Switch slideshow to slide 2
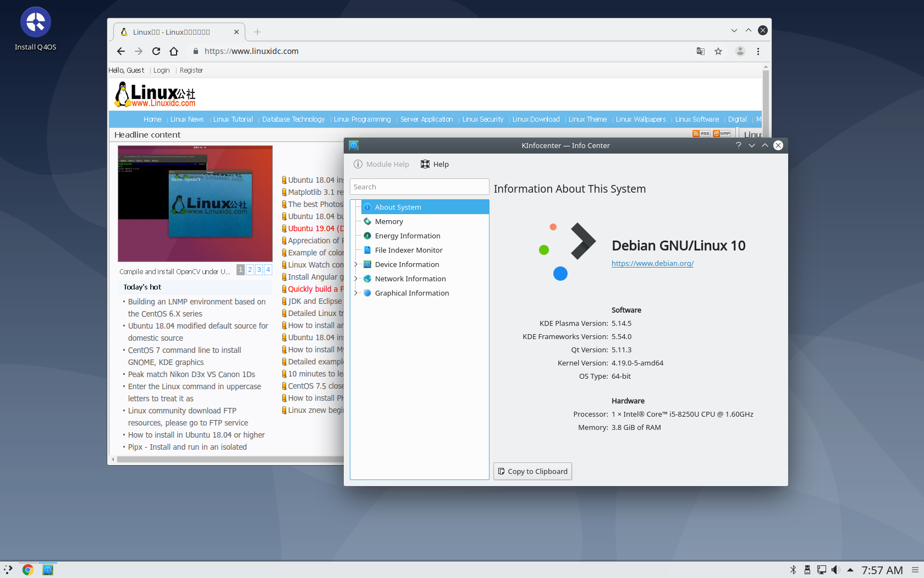The image size is (924, 578). coord(250,270)
